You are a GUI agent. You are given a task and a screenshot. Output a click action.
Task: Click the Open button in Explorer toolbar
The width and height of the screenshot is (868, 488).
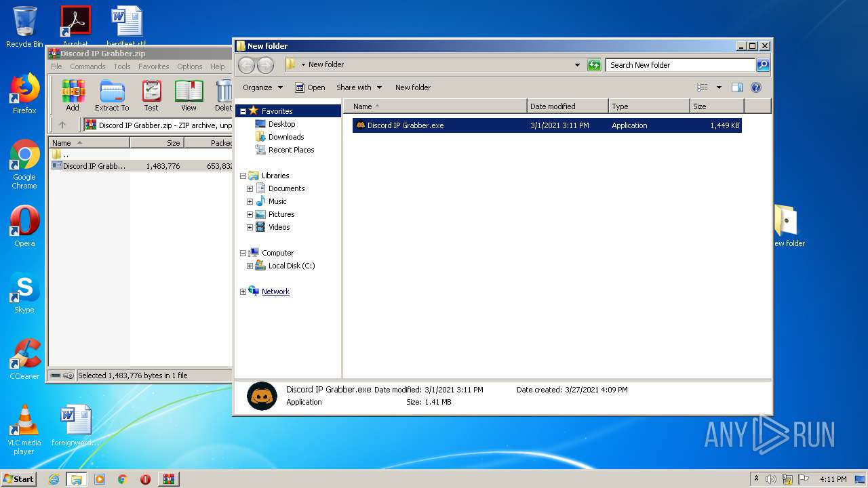(310, 87)
